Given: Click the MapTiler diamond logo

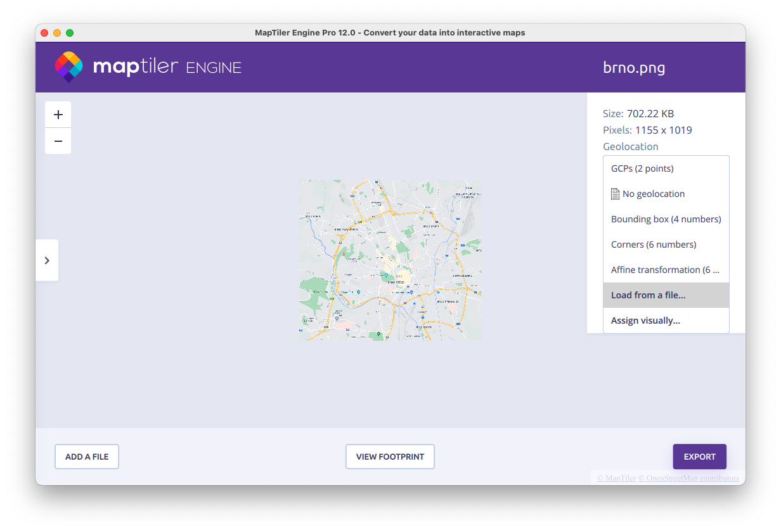Looking at the screenshot, I should 68,67.
